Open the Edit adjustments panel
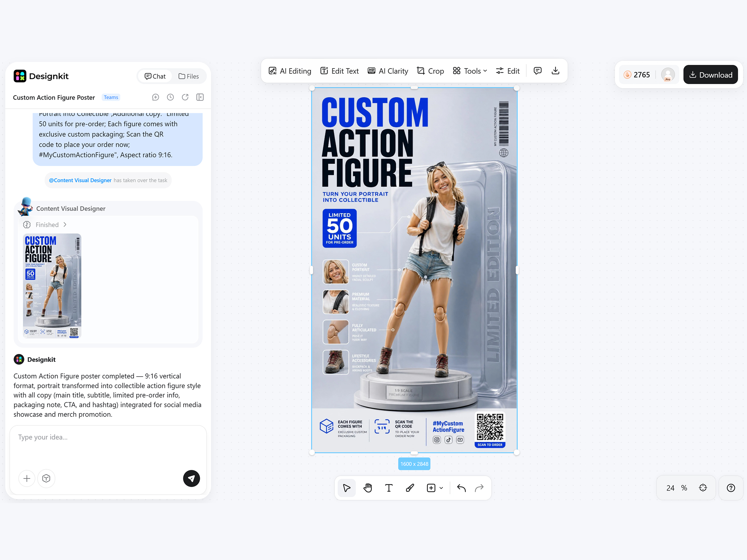 (508, 71)
